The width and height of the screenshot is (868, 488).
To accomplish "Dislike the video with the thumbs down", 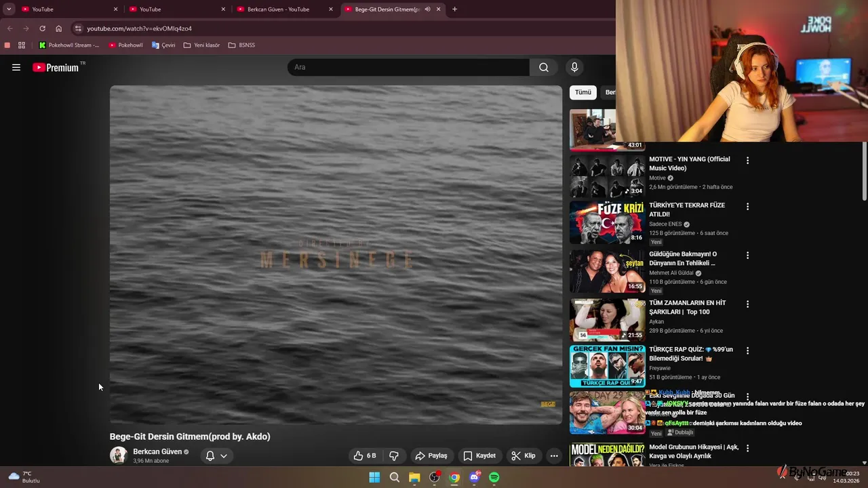I will coord(394,455).
